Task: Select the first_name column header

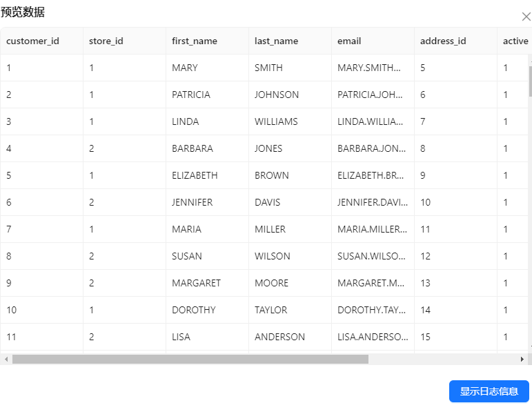Action: (195, 41)
